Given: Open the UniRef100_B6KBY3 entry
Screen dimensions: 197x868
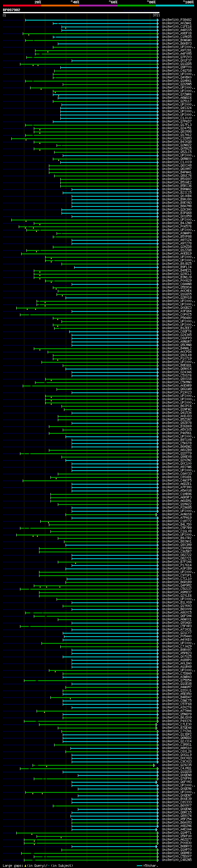Looking at the screenshot, I should 176,43.
